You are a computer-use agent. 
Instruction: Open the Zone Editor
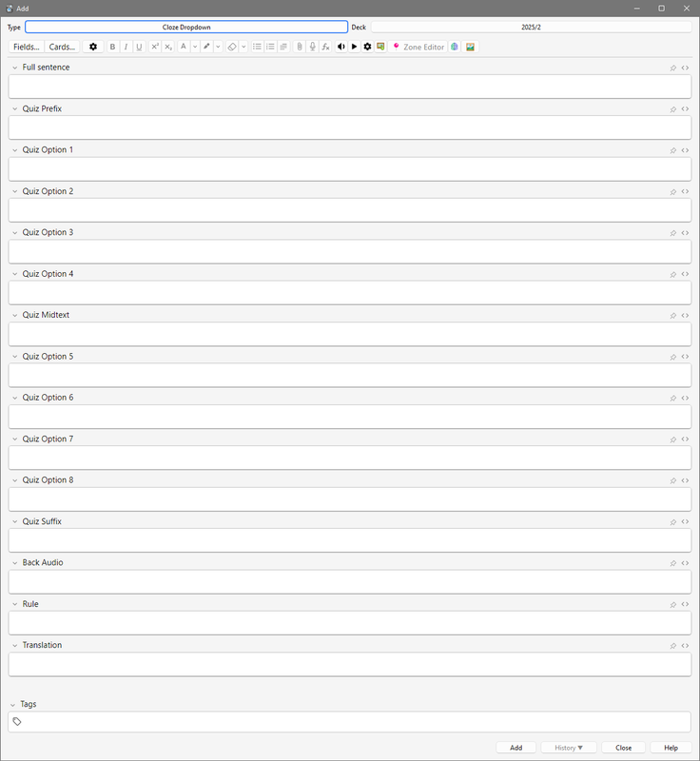point(418,47)
